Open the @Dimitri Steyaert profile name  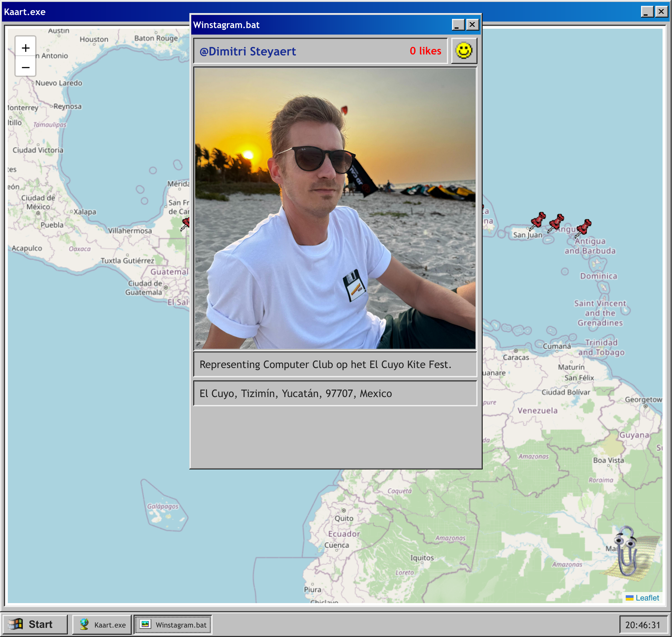pyautogui.click(x=248, y=51)
